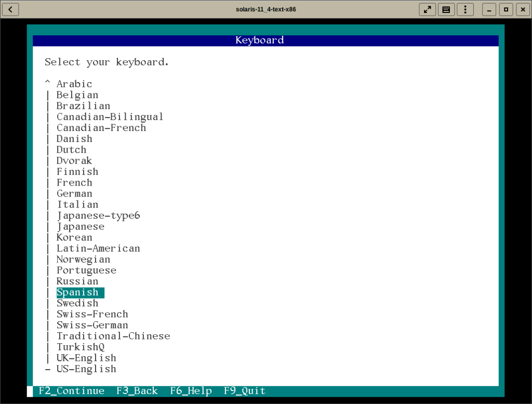The width and height of the screenshot is (532, 404).
Task: Click F2_Continue to proceed
Action: point(71,391)
